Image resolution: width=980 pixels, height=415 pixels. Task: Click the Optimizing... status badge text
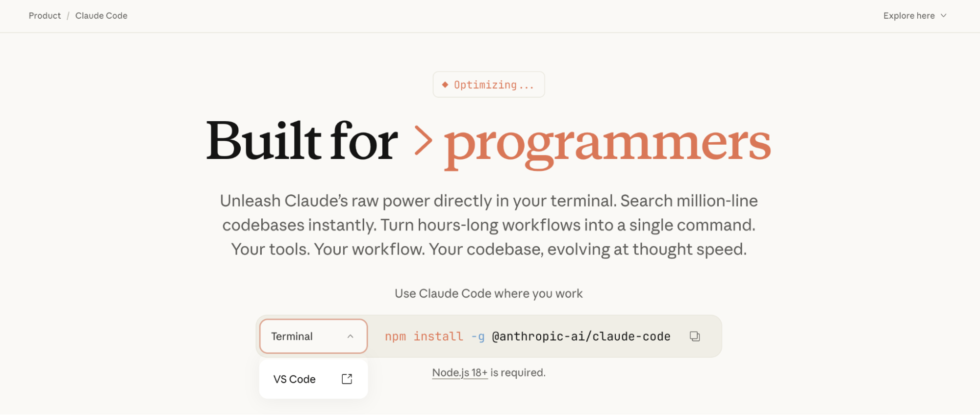coord(494,85)
